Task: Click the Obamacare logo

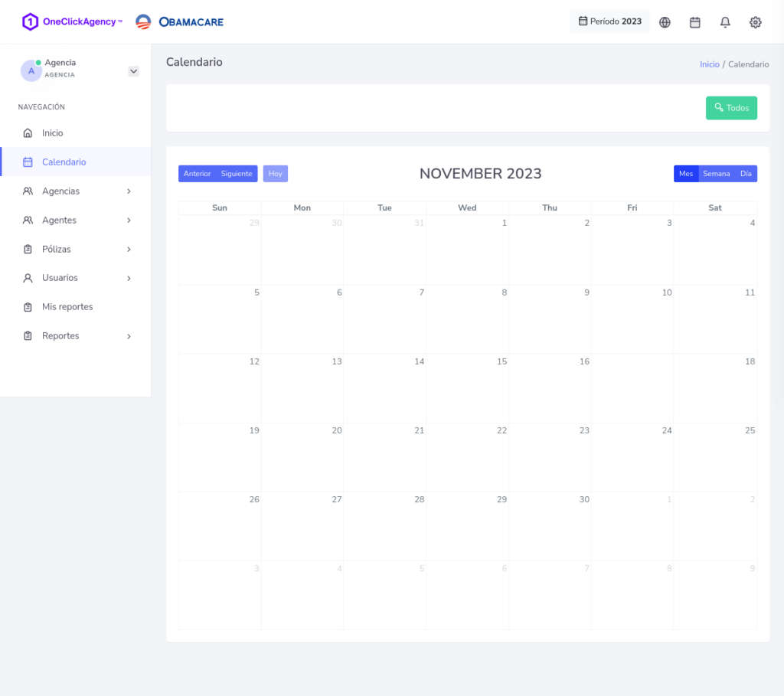Action: click(180, 21)
